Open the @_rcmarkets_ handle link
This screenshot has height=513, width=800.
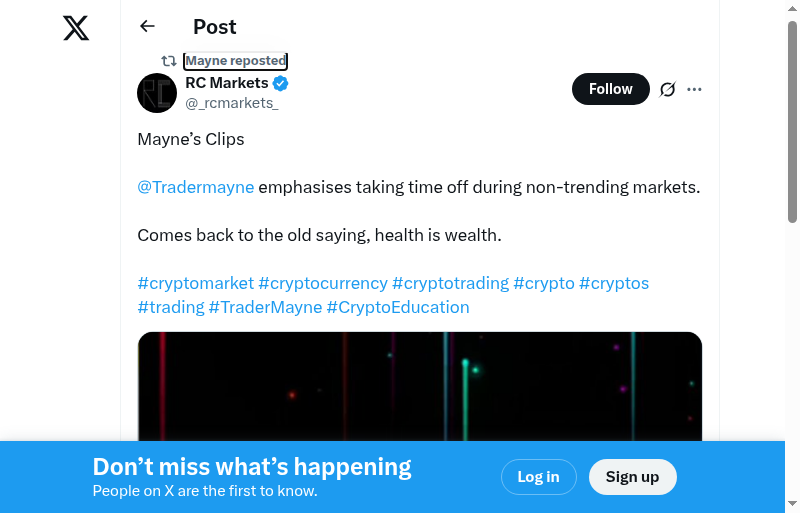(x=232, y=103)
